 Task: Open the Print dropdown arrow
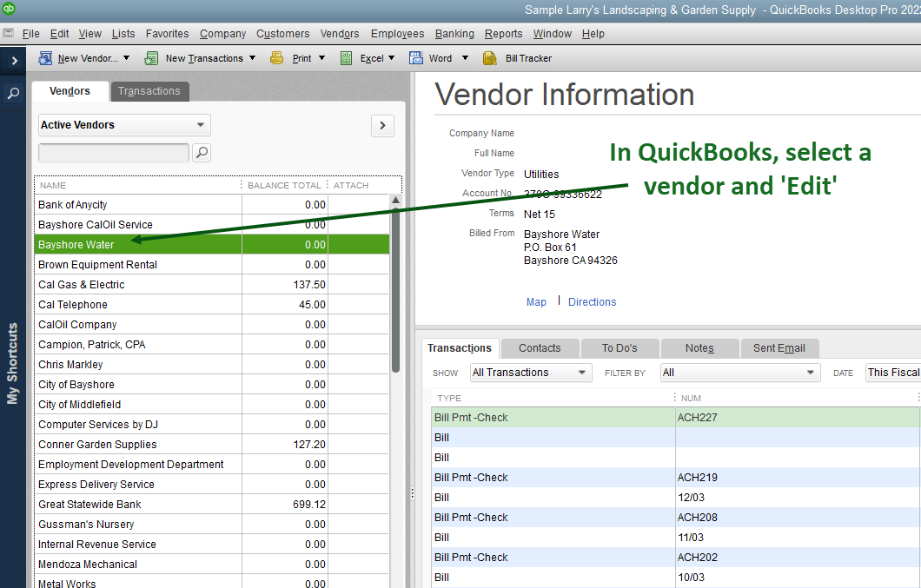point(321,58)
